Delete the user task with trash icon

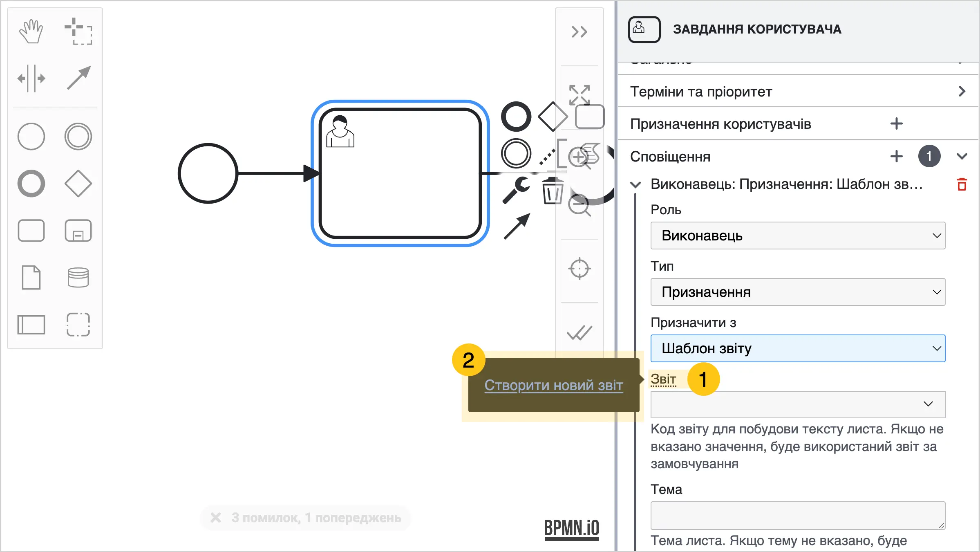[553, 190]
